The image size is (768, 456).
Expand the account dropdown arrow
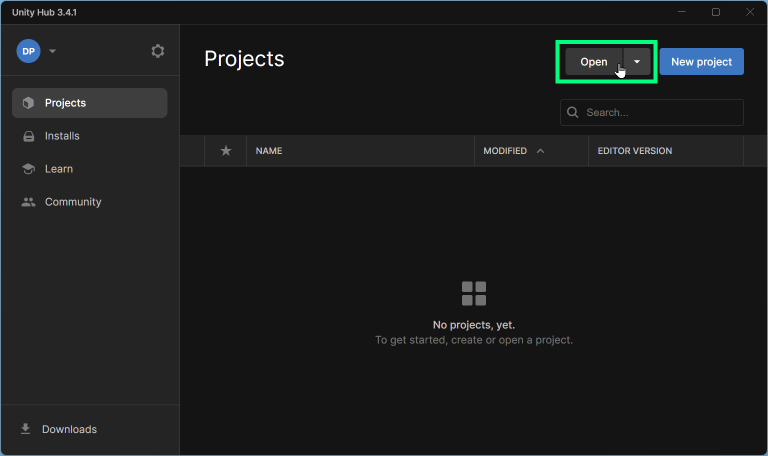point(53,51)
